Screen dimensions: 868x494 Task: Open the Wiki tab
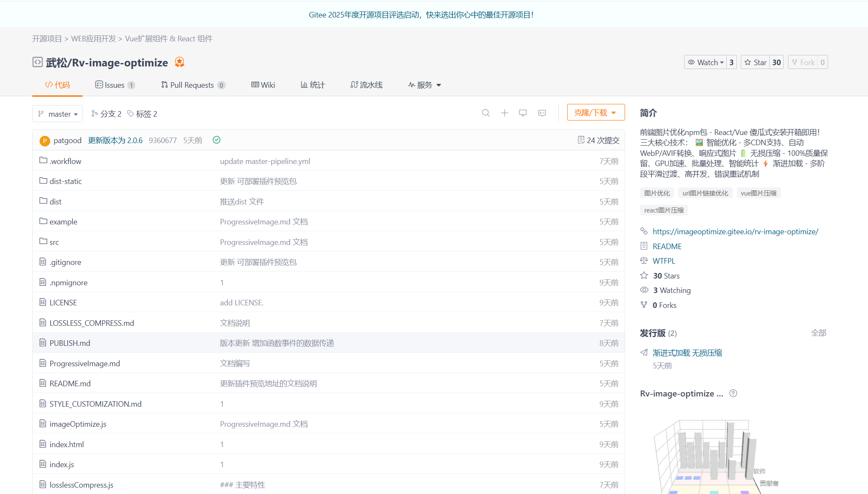(x=263, y=85)
